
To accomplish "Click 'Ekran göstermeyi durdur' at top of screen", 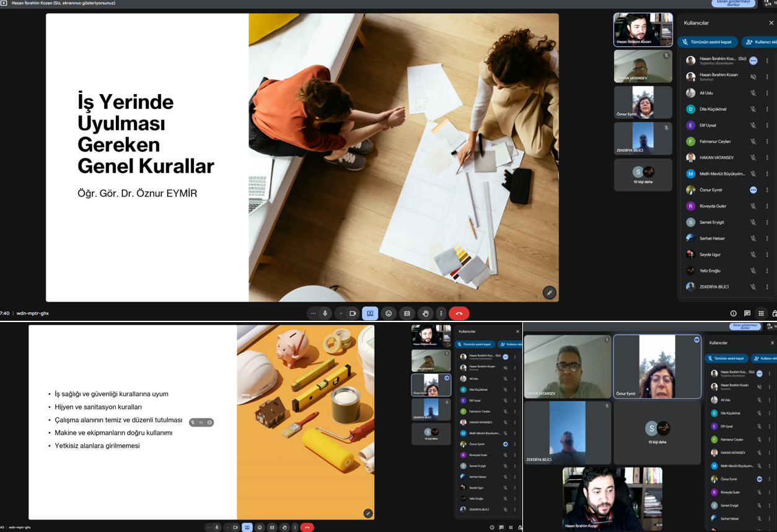I will point(733,4).
